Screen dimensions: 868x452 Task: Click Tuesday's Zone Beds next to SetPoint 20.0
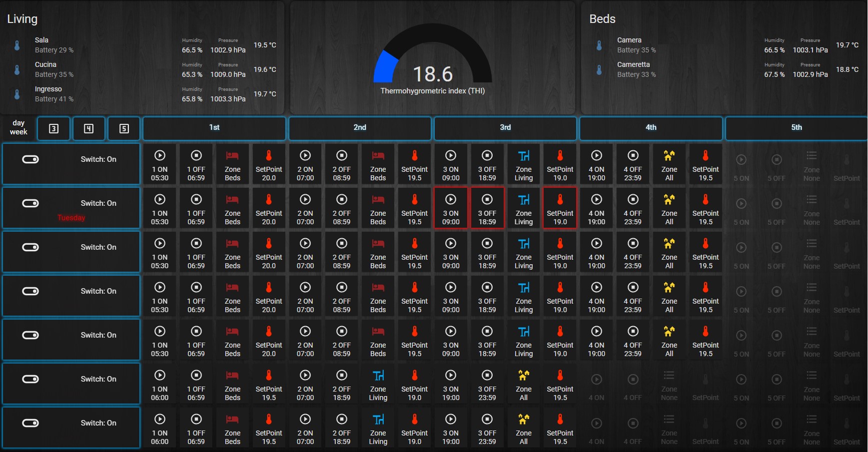(232, 208)
